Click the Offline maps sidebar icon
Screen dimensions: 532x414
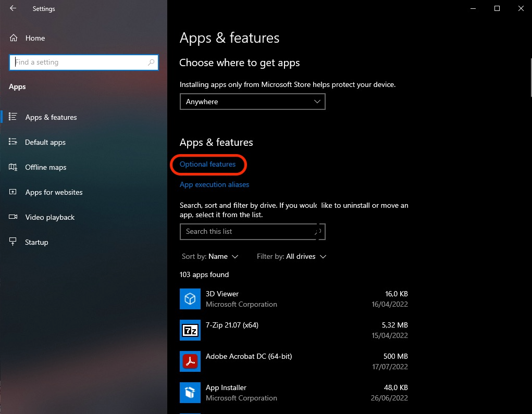coord(13,167)
